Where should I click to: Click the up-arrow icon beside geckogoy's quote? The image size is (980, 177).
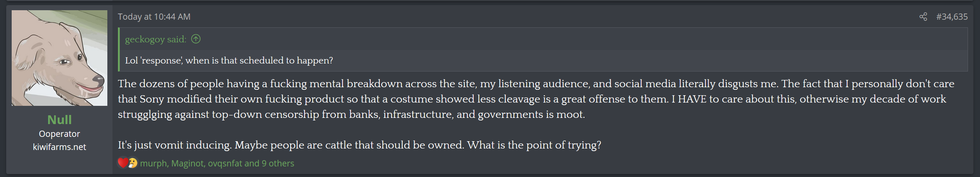click(196, 39)
